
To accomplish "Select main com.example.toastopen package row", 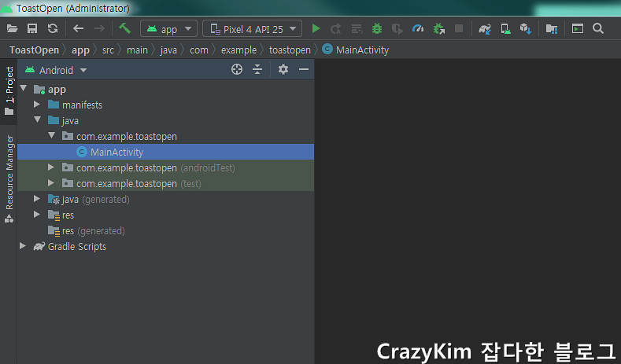I will 166,137.
